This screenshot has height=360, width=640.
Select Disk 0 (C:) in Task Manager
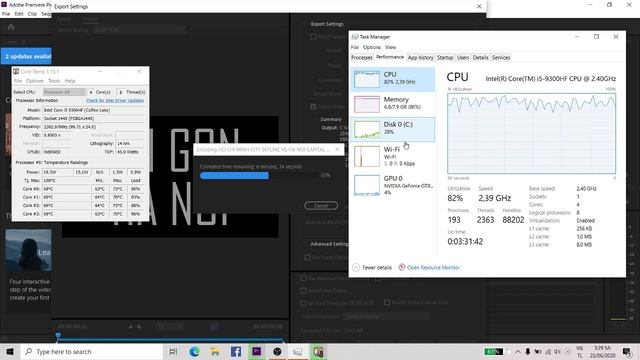[x=393, y=129]
